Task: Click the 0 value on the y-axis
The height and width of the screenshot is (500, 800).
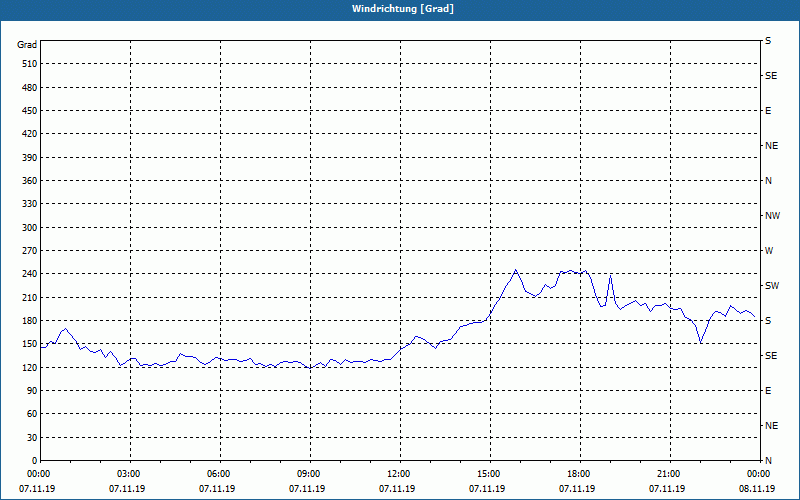Action: 35,461
